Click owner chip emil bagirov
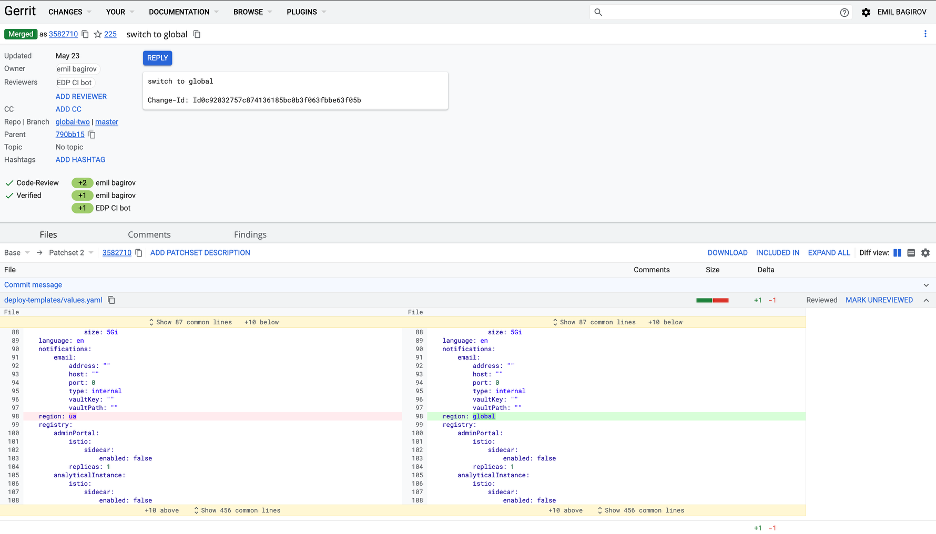This screenshot has height=534, width=936. coord(76,69)
